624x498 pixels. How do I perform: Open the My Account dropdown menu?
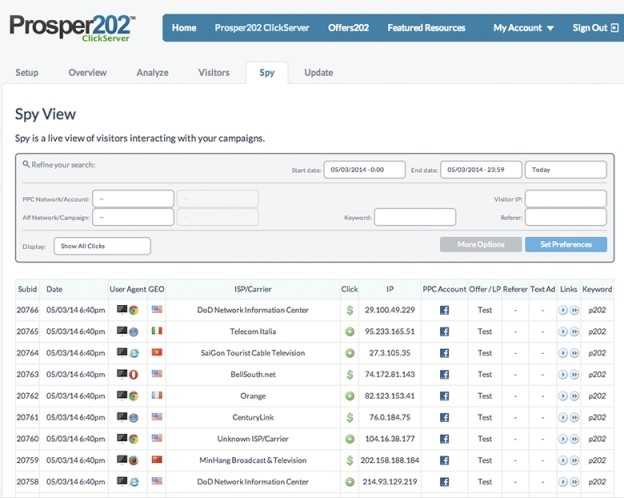coord(523,28)
